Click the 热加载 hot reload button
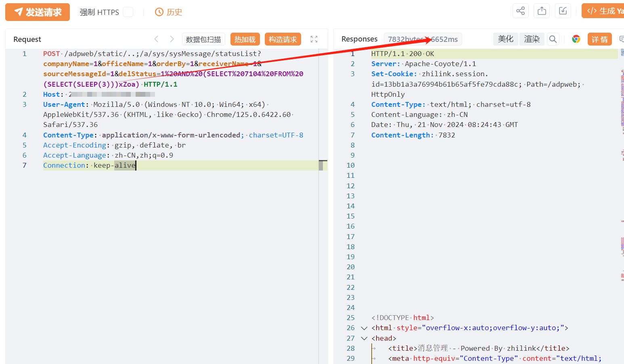624x364 pixels. click(245, 39)
